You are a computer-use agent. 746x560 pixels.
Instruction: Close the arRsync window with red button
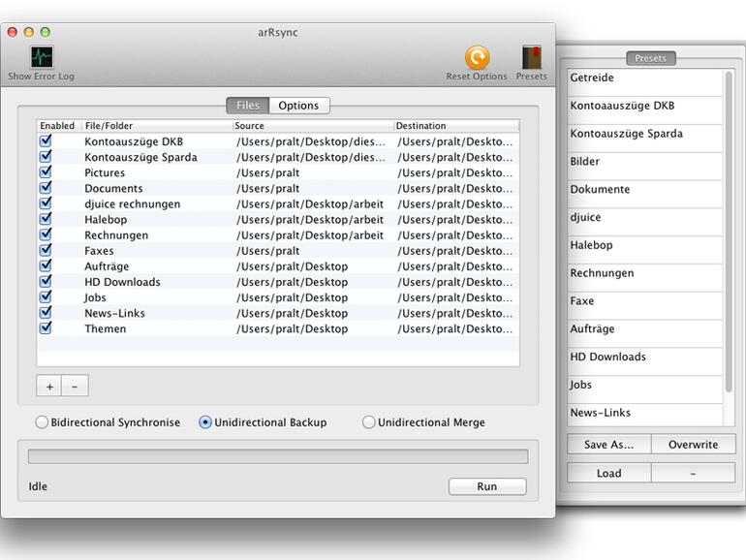tap(13, 32)
